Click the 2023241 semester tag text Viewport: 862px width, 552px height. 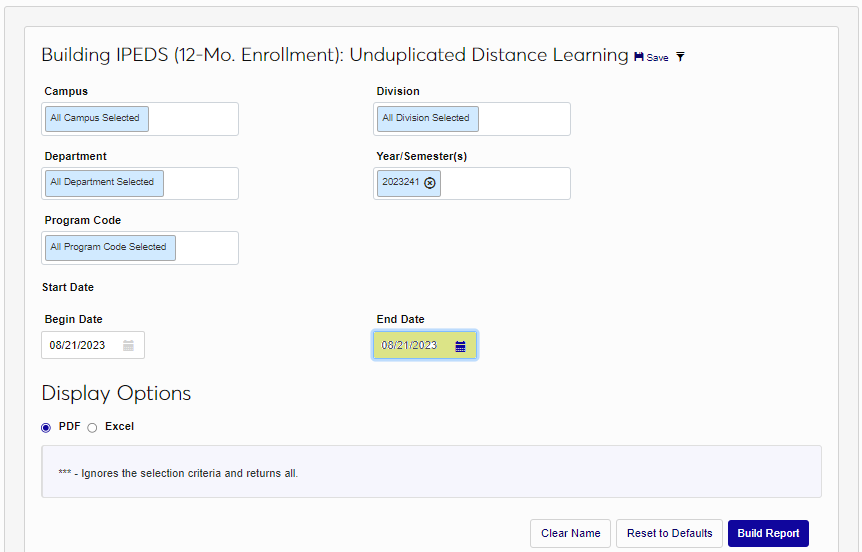(x=401, y=182)
